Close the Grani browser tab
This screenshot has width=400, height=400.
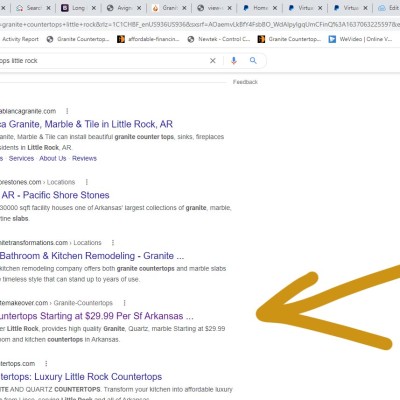[184, 8]
